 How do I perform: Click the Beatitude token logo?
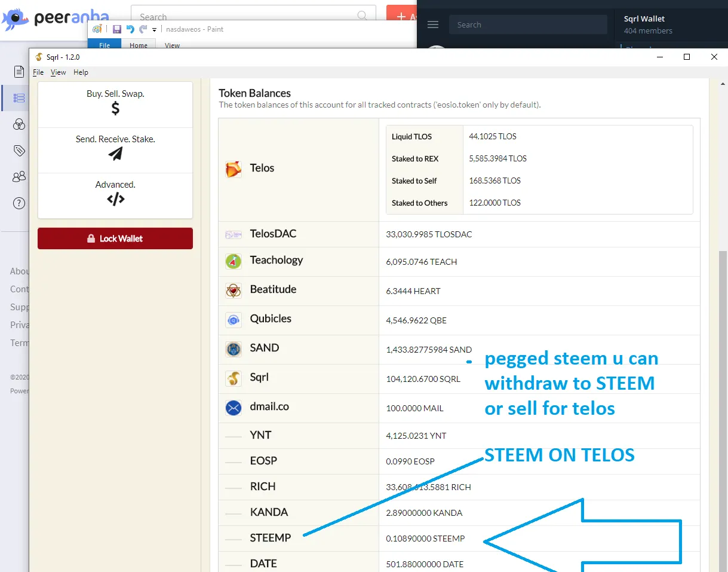click(x=234, y=290)
